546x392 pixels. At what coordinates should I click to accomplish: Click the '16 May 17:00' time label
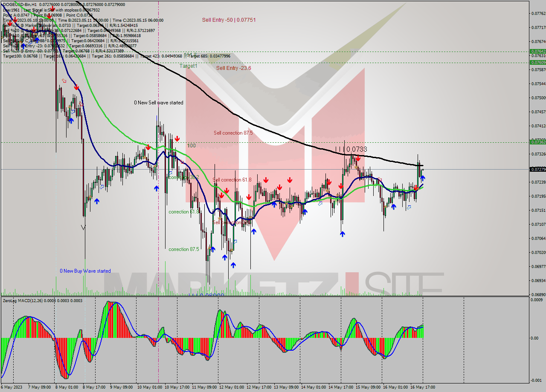click(423, 387)
